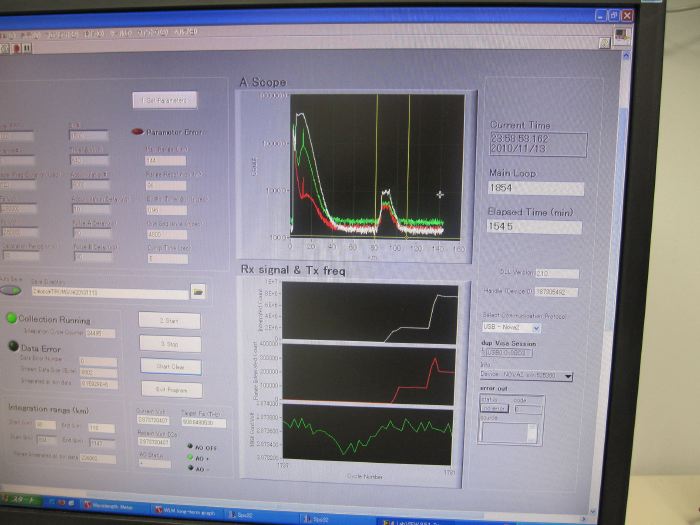Viewport: 700px width, 525px height.
Task: Click the crosshair cursor in the A-Scope graph
Action: tap(439, 194)
